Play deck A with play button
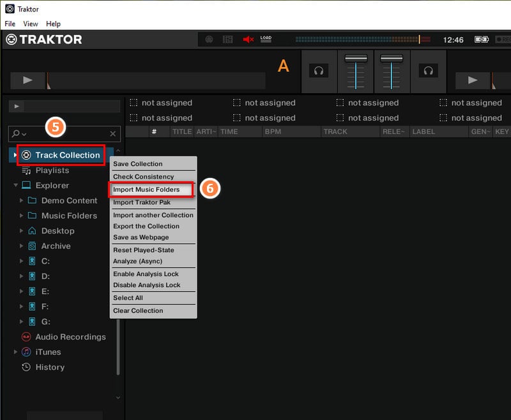The height and width of the screenshot is (420, 511). 27,80
